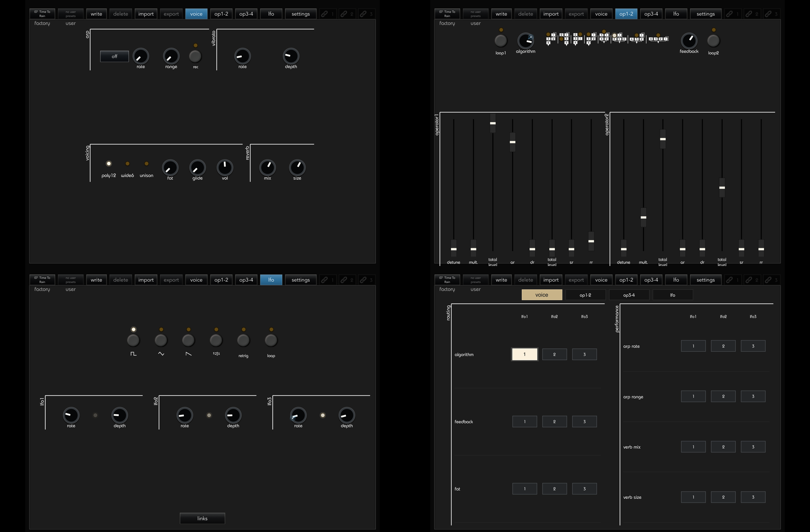This screenshot has width=810, height=532.
Task: Toggle lfo3 indicator between rate and depth
Action: click(322, 415)
